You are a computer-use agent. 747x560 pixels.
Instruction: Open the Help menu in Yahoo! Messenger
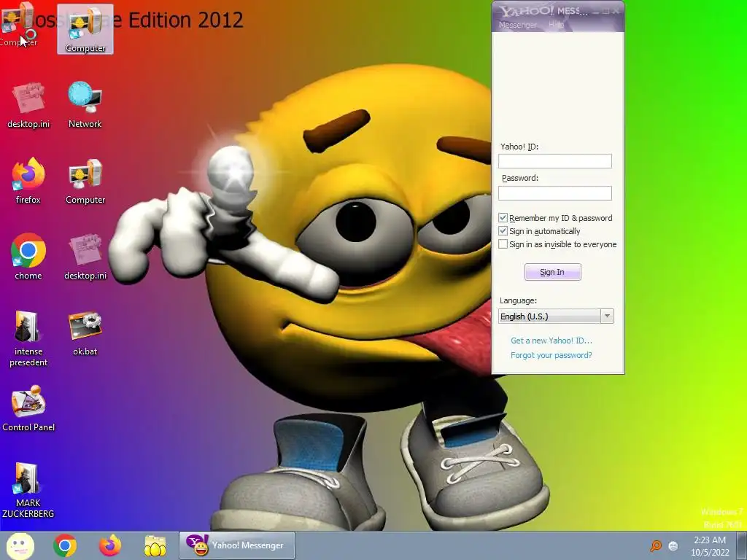(x=556, y=25)
